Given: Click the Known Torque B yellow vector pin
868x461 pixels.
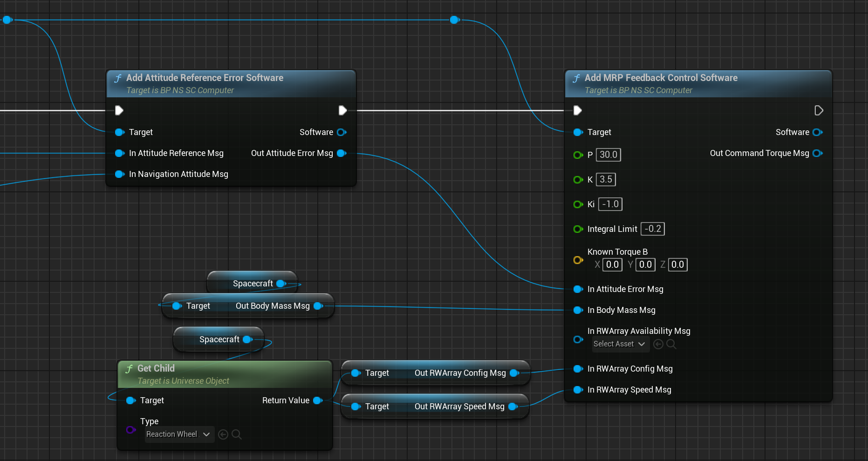Looking at the screenshot, I should (x=578, y=260).
